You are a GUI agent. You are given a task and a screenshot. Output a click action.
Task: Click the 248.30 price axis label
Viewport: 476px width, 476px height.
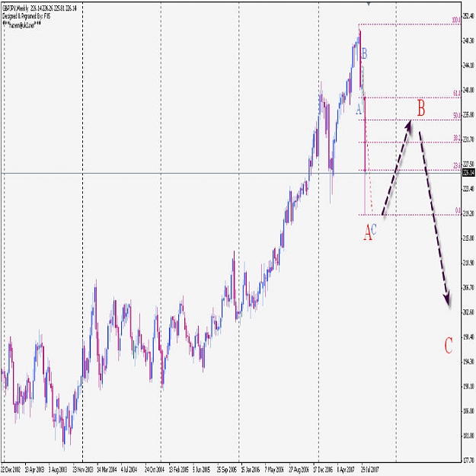click(468, 40)
